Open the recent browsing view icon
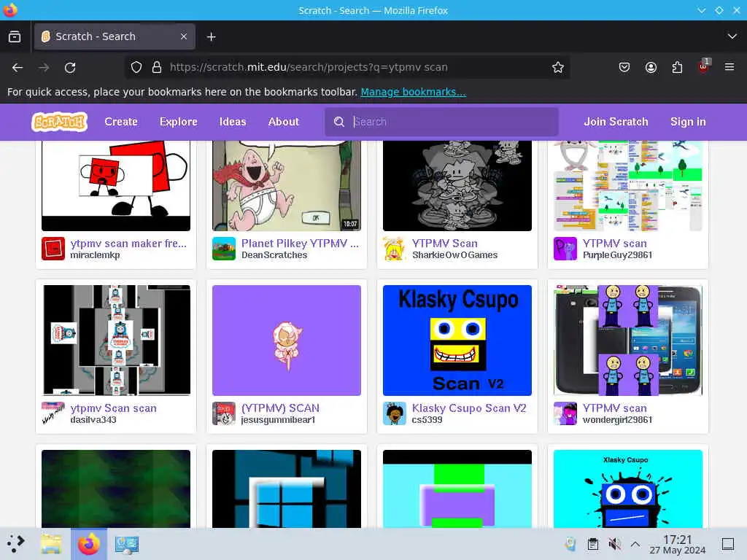This screenshot has width=747, height=560. point(15,36)
